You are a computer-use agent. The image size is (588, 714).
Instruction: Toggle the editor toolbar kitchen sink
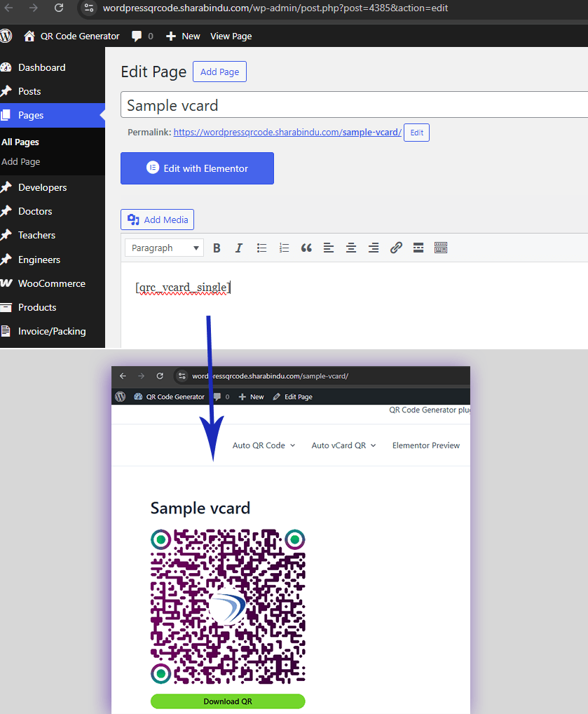pos(441,248)
